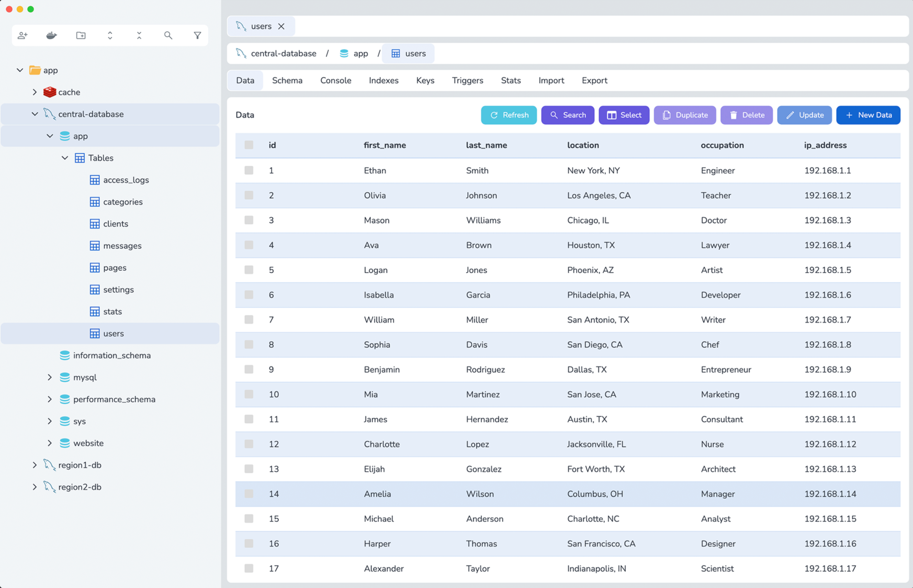Click the table icon next to stats
Viewport: 913px width, 588px height.
tap(95, 312)
